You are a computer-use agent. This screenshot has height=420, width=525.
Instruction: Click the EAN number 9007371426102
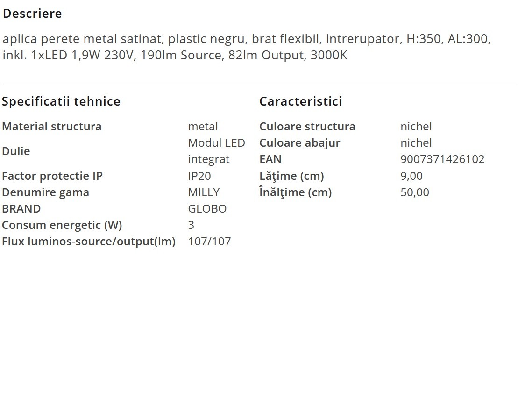point(442,159)
